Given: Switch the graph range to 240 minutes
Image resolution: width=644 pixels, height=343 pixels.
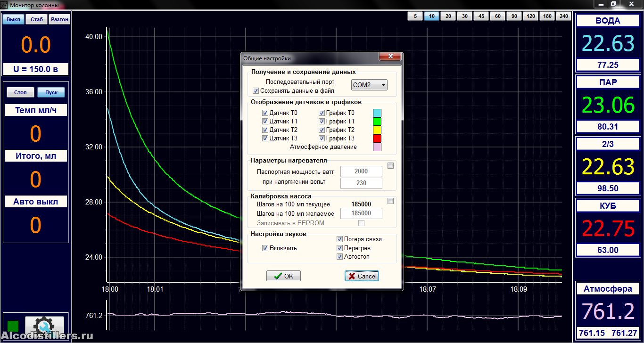Looking at the screenshot, I should [x=563, y=16].
